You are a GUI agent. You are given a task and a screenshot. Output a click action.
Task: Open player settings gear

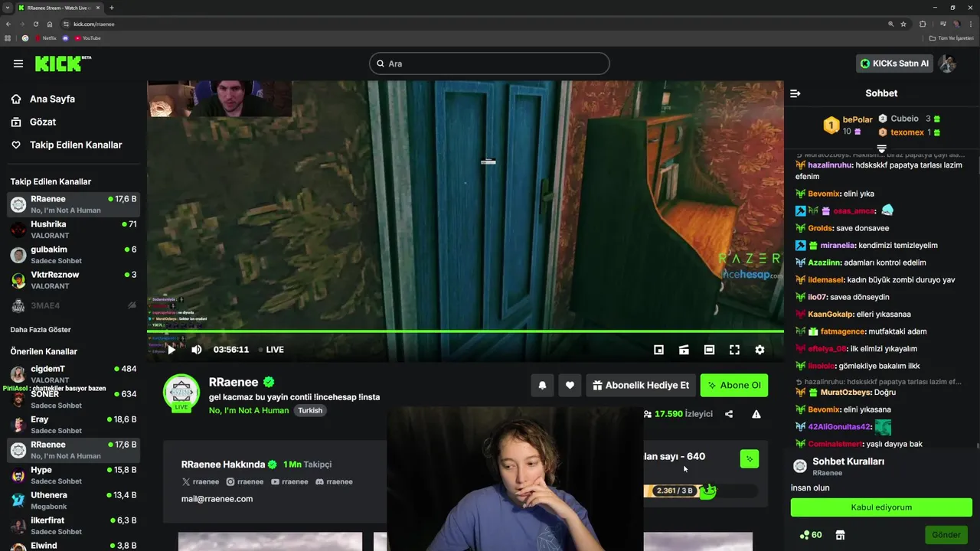(x=759, y=350)
